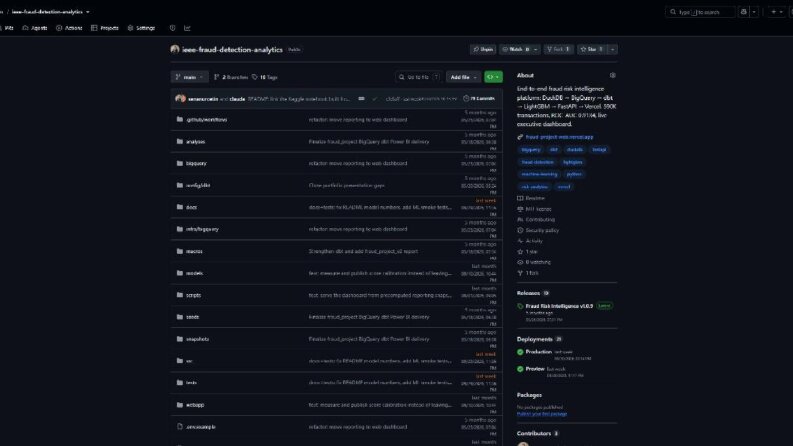Open the Security shield tab icon
Screen dimensions: 793x446
click(x=172, y=28)
